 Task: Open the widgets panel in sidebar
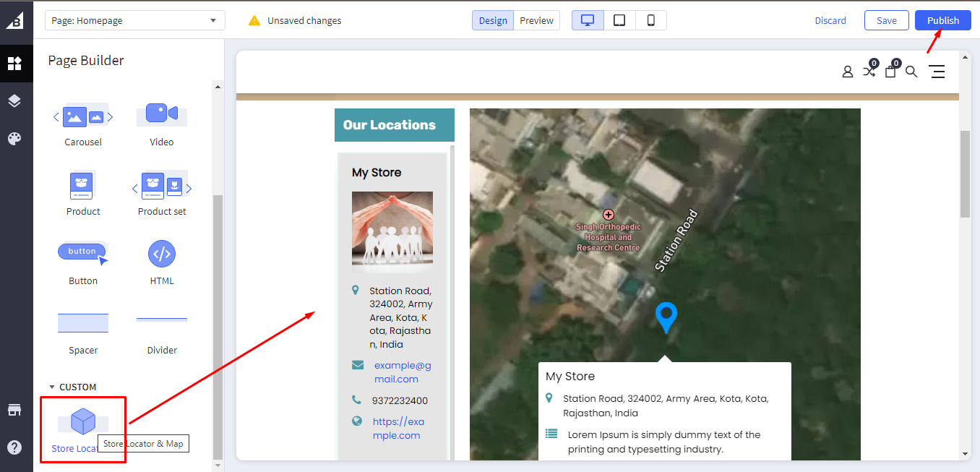(14, 63)
